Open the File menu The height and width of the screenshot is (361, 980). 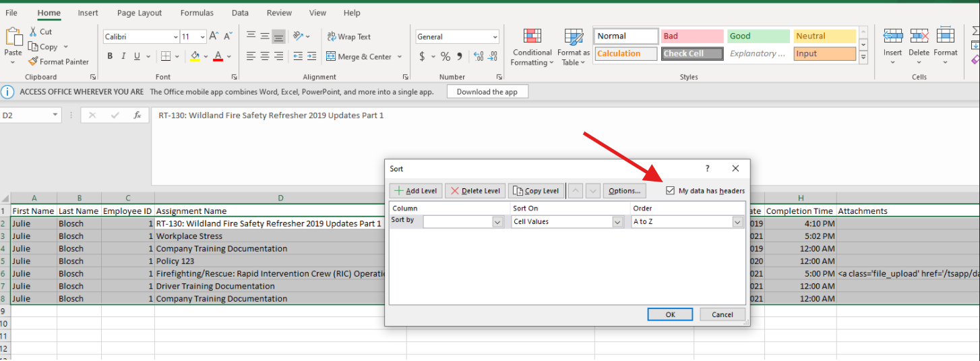[x=11, y=13]
